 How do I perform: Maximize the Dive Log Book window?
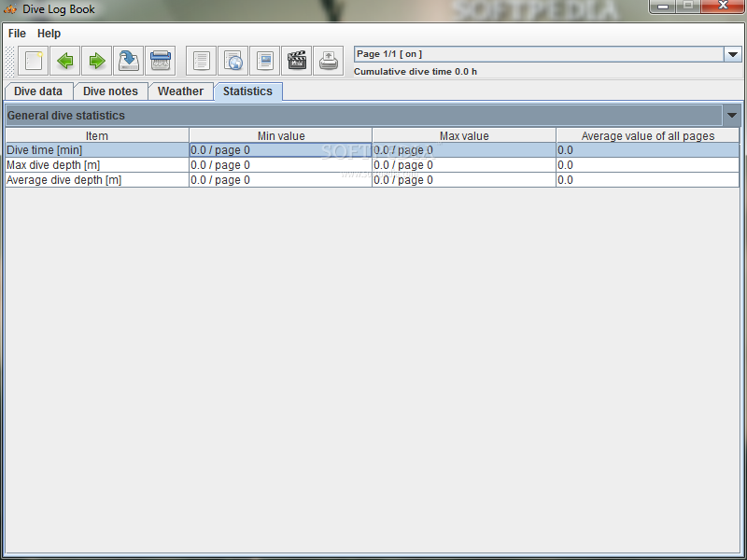point(688,7)
